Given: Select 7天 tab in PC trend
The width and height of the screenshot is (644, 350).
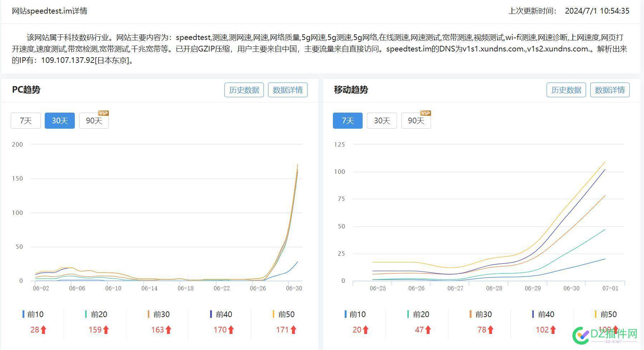Looking at the screenshot, I should click(26, 120).
